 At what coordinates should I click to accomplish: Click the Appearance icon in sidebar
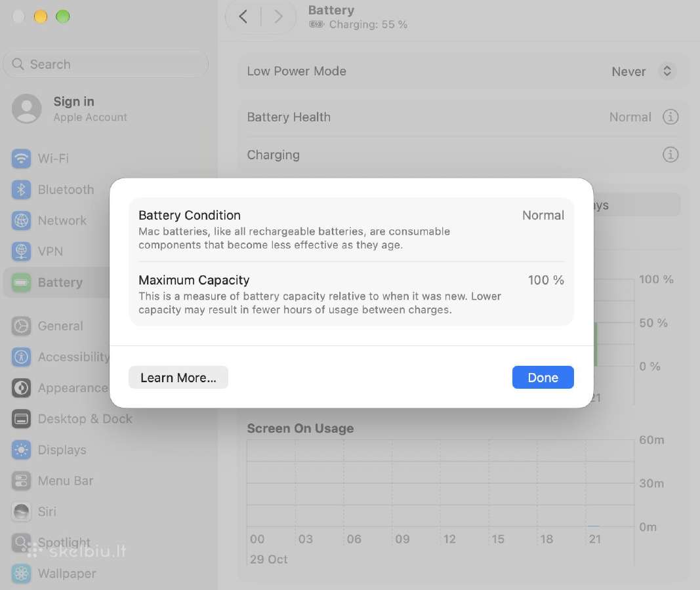pyautogui.click(x=21, y=388)
